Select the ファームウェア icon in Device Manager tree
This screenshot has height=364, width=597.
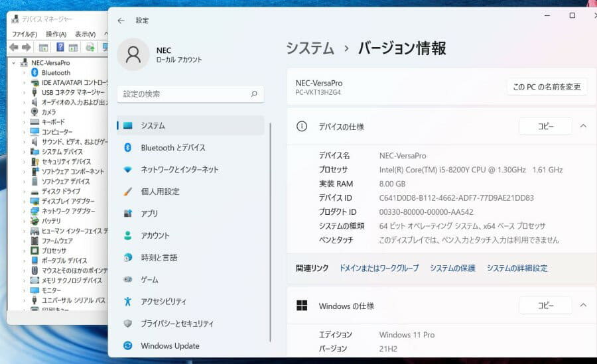(x=34, y=241)
